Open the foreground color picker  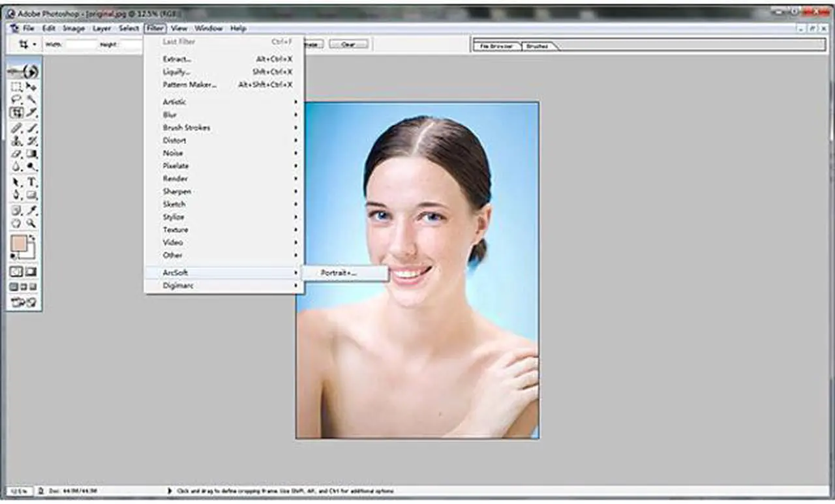point(20,243)
